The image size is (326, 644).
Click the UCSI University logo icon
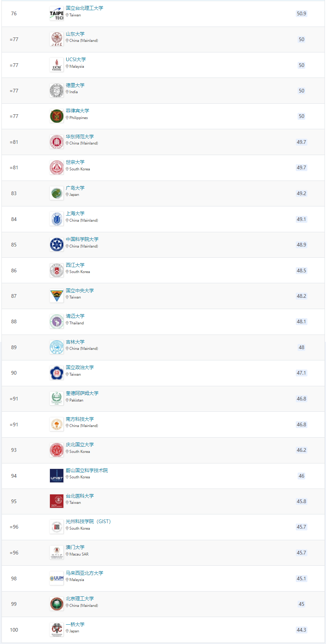(56, 65)
